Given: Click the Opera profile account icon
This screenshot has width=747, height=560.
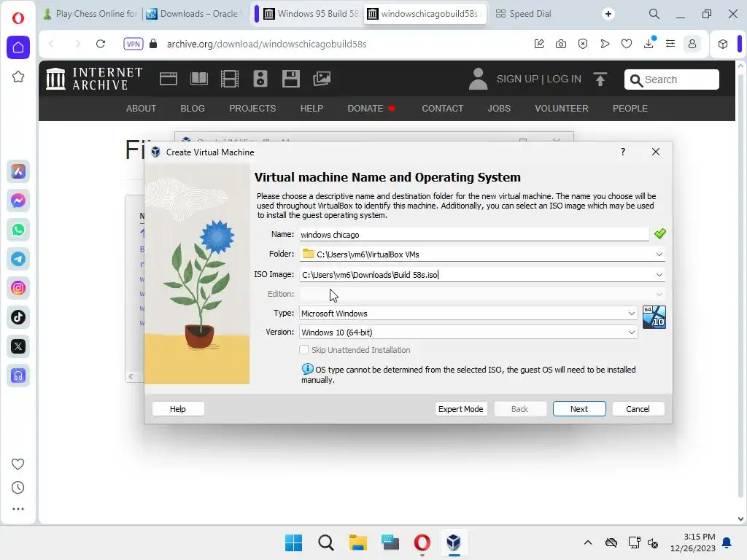Looking at the screenshot, I should pyautogui.click(x=692, y=44).
